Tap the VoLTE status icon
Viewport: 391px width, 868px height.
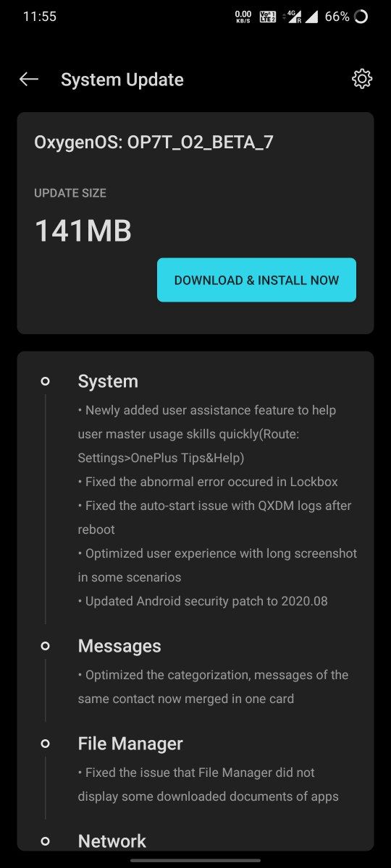coord(268,16)
